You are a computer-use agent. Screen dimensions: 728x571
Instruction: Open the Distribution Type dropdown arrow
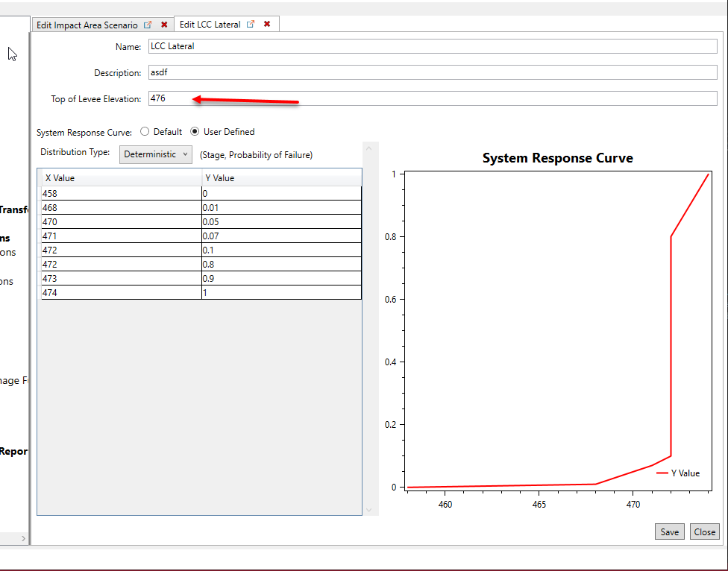click(183, 154)
